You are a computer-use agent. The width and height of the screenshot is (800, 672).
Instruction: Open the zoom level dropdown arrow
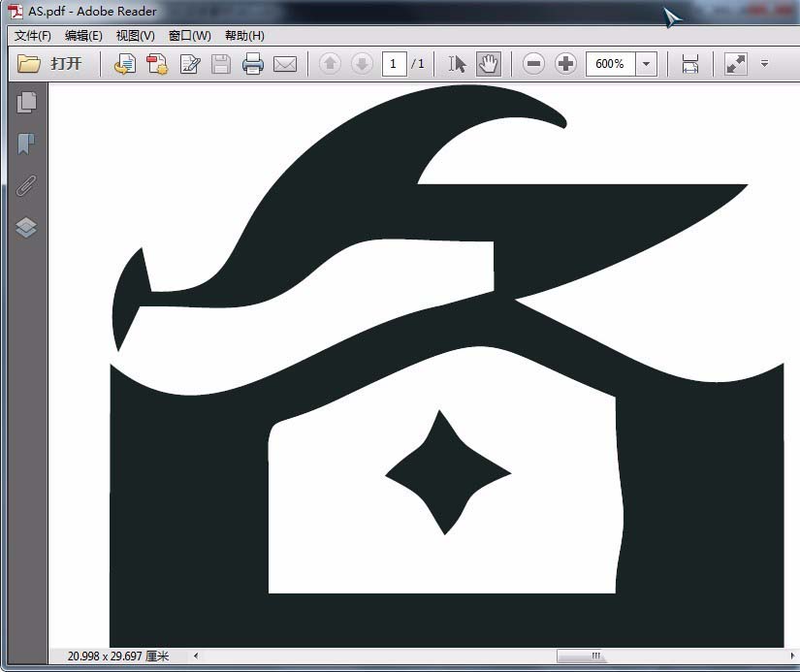pyautogui.click(x=646, y=64)
